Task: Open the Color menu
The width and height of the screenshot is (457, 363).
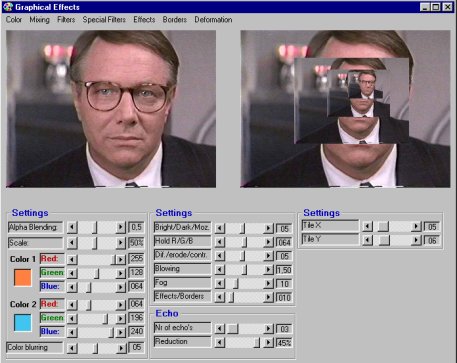Action: coord(14,20)
